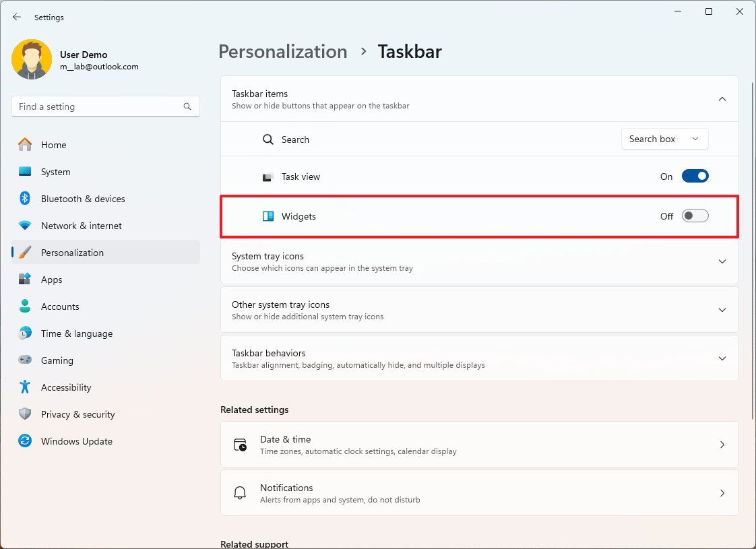Screen dimensions: 756x549
Task: Turn off the Task view toggle
Action: (x=695, y=175)
